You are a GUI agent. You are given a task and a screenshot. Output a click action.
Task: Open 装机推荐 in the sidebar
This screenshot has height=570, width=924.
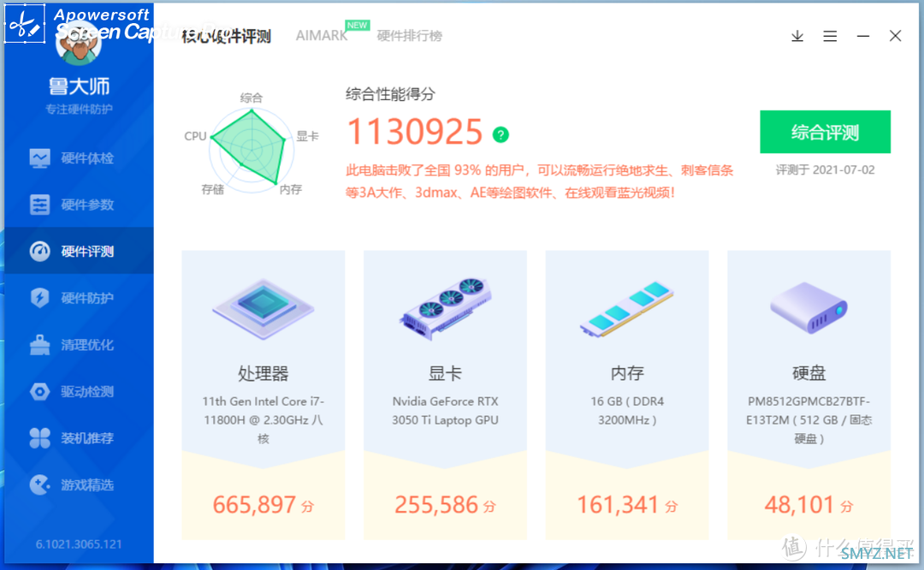[79, 438]
